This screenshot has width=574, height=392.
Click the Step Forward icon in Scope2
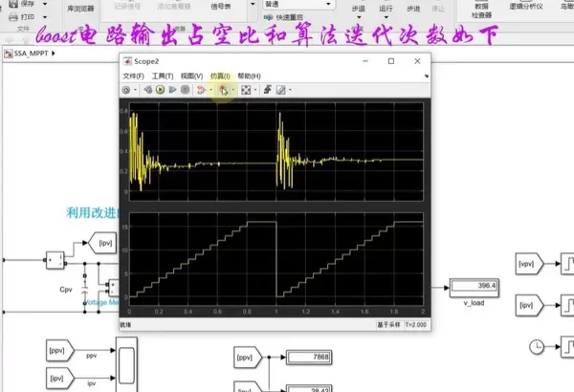(x=171, y=90)
